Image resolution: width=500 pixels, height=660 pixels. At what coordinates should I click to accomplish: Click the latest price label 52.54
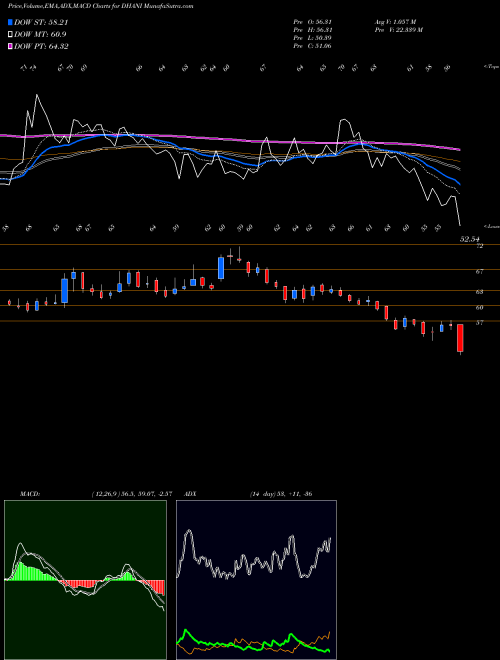tap(470, 239)
